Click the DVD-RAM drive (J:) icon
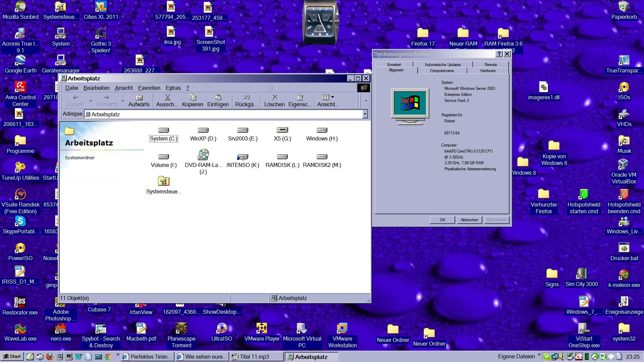The width and height of the screenshot is (644, 362). click(x=203, y=155)
